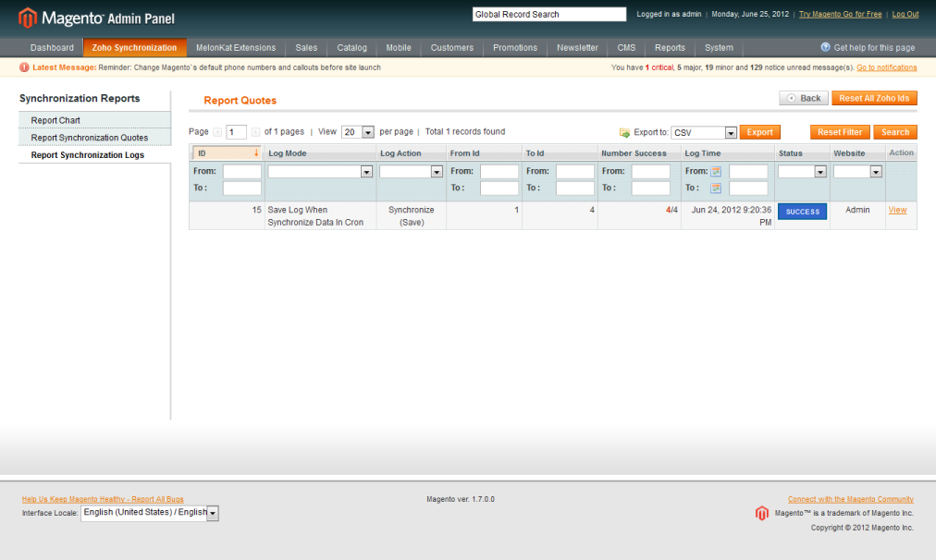Screen dimensions: 936x560
Task: Open the Dashboard menu
Action: [x=52, y=48]
